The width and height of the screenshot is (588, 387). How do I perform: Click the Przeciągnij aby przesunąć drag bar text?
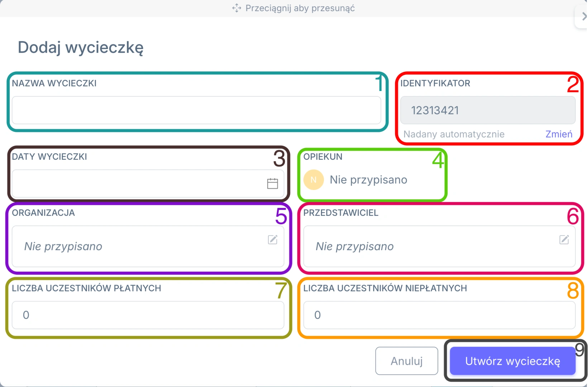(x=300, y=8)
